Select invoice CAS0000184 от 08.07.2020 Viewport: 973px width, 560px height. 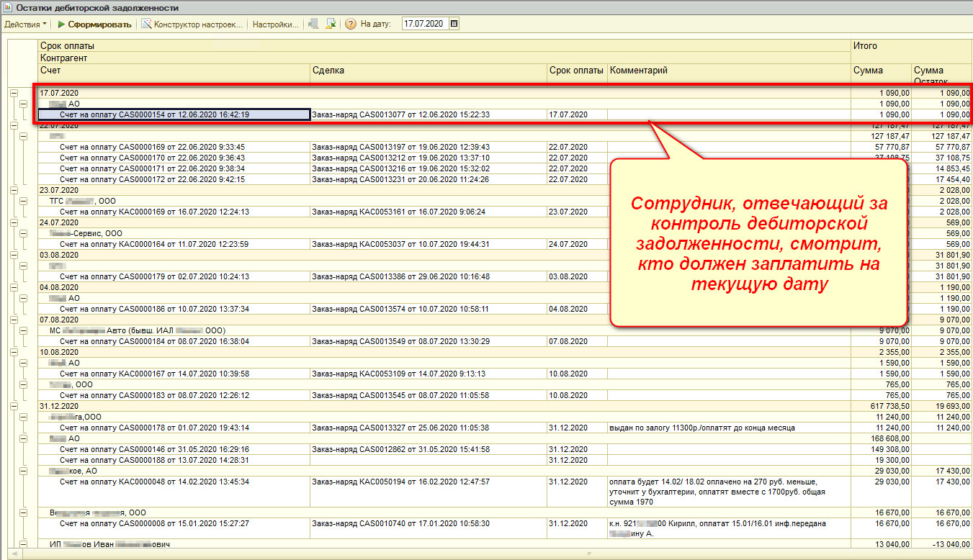point(174,341)
